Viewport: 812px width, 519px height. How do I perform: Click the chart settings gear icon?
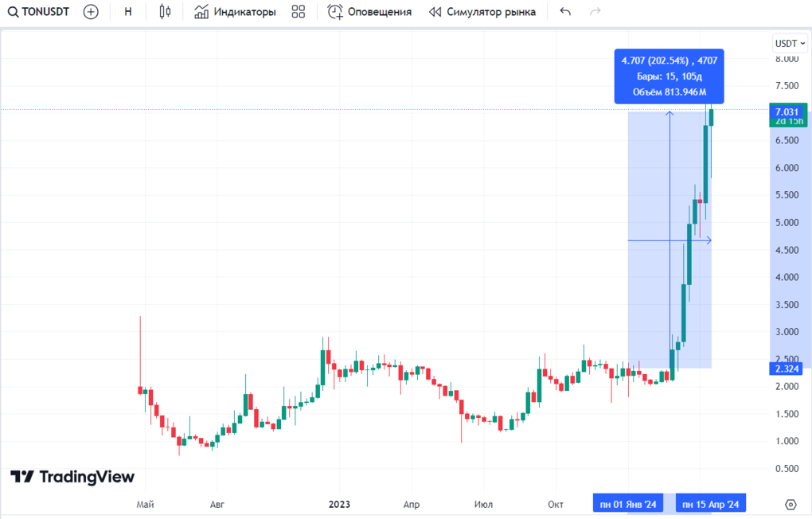tap(791, 505)
